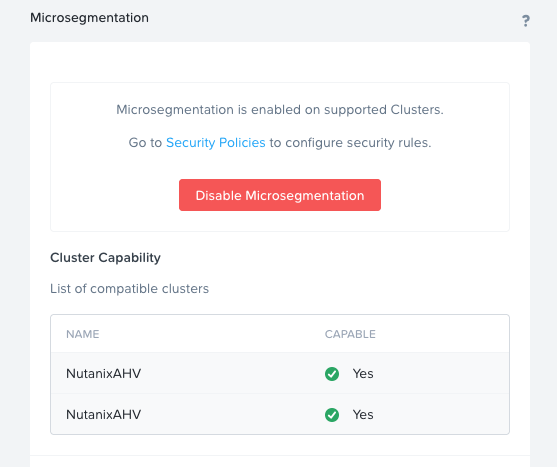557x467 pixels.
Task: Click empty space right of second row Yes
Action: 440,414
